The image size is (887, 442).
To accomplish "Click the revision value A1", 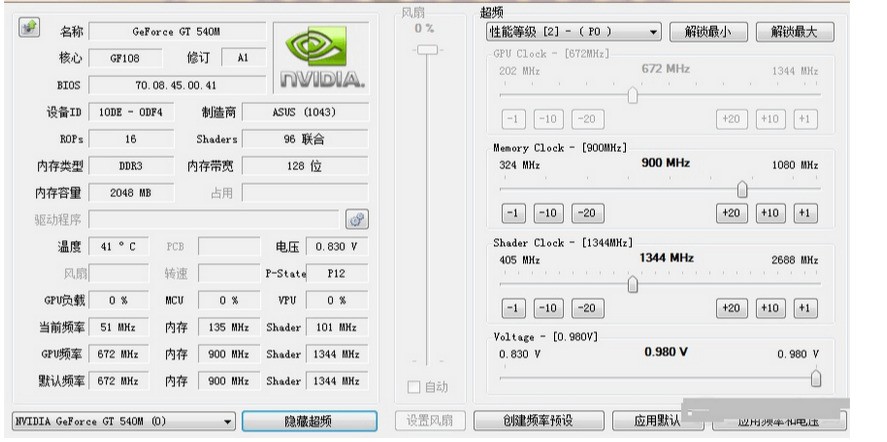I will (x=243, y=58).
